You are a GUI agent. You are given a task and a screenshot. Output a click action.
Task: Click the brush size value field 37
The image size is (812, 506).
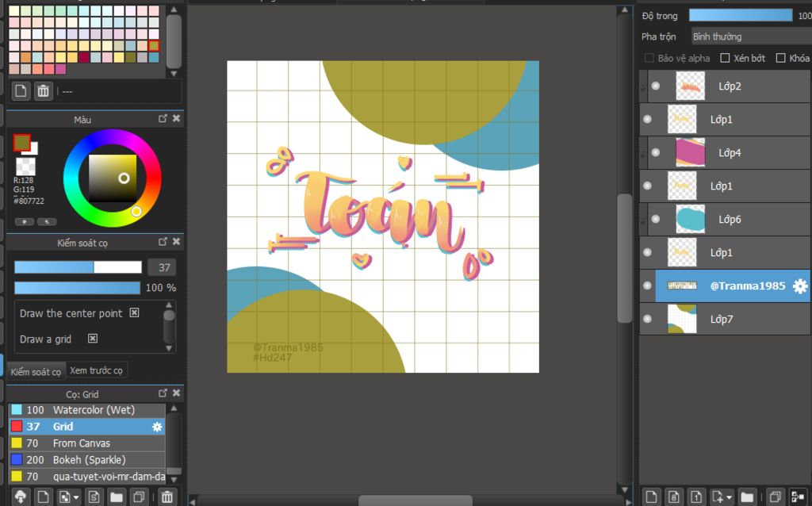point(162,268)
